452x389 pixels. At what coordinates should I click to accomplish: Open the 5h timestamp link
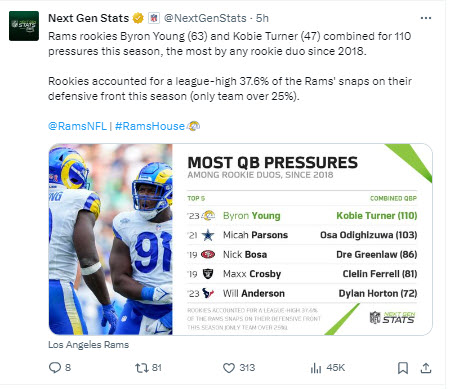[x=262, y=18]
